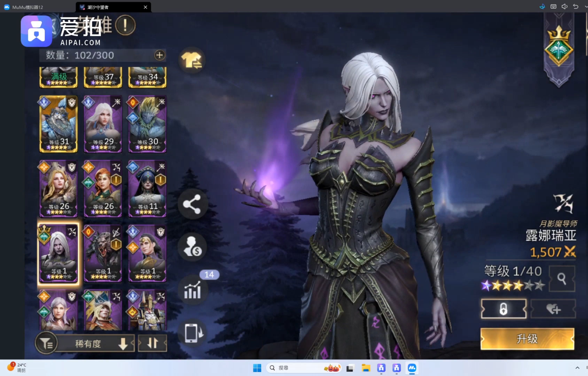Close the 潮汐守望者 tab
This screenshot has height=376, width=588.
(145, 7)
